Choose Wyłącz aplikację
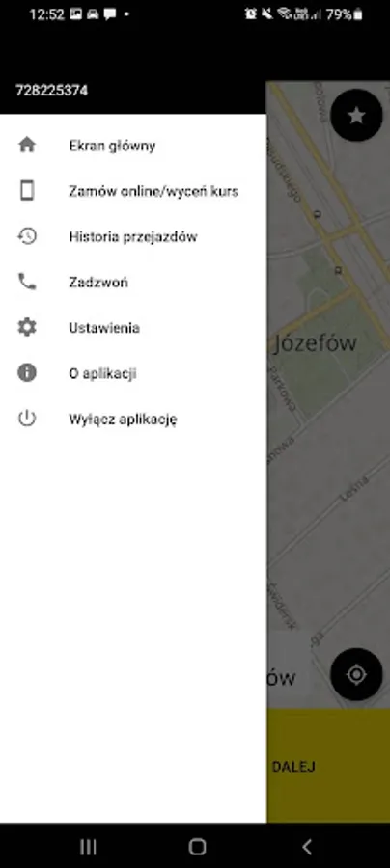 (x=133, y=419)
